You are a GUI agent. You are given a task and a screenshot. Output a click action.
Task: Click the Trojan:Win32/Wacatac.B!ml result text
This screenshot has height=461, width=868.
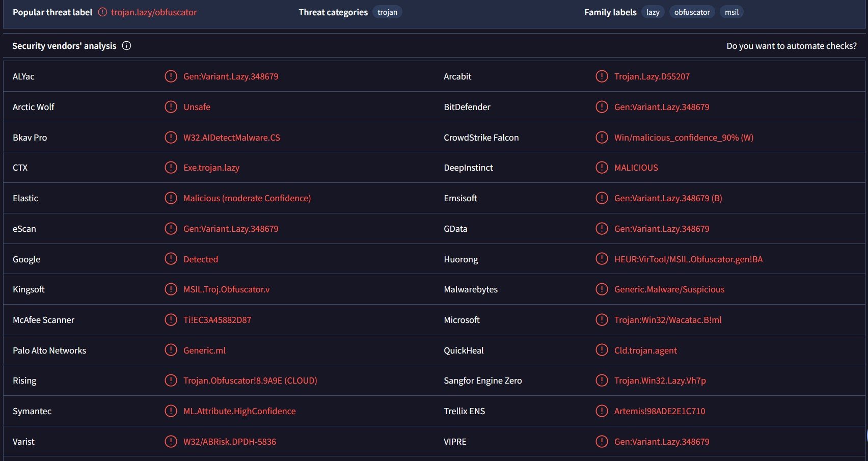click(668, 320)
